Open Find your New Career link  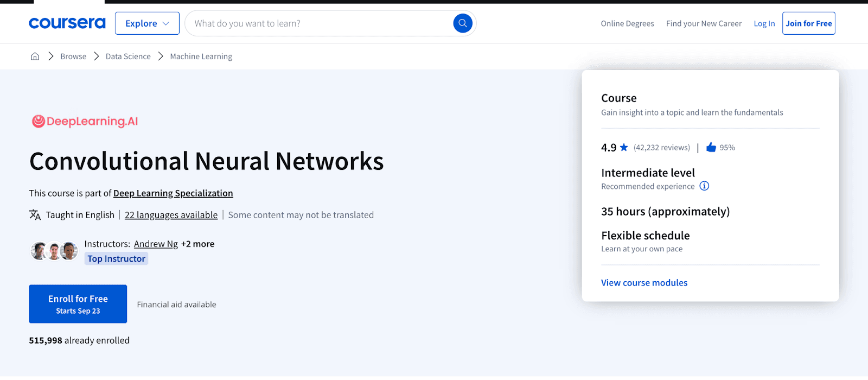[x=704, y=23]
